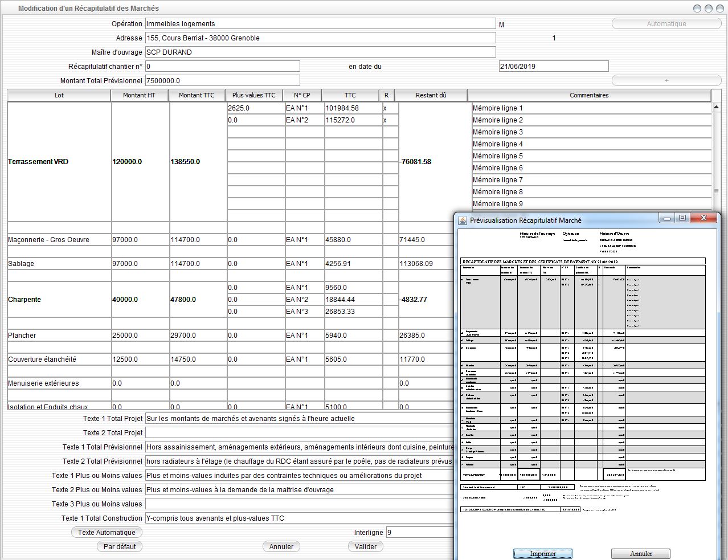Viewport: 728px width, 560px height.
Task: Focus the empty Texte 3 Plus ou Moins values field
Action: (x=300, y=504)
